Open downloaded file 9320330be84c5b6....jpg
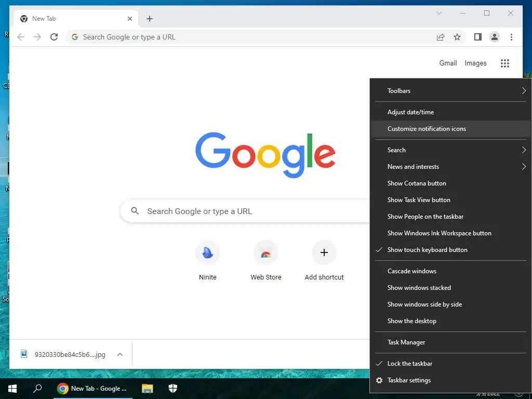The width and height of the screenshot is (532, 399). (x=70, y=354)
